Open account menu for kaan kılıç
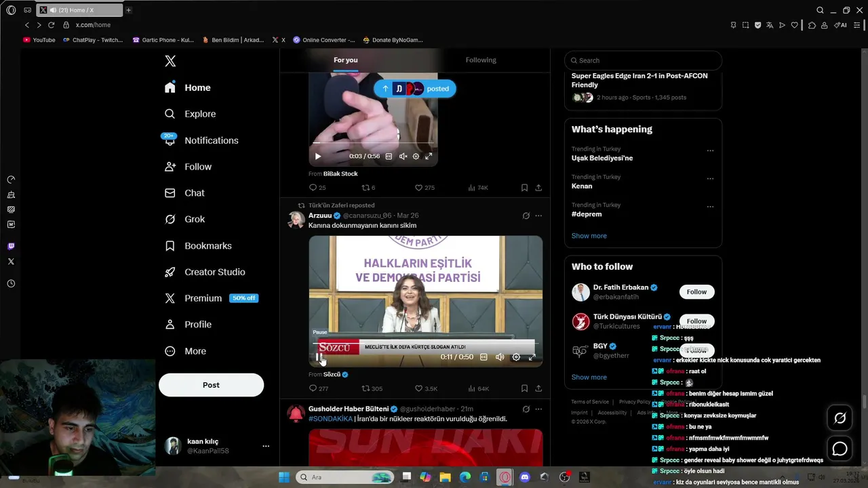The image size is (868, 488). point(218,446)
